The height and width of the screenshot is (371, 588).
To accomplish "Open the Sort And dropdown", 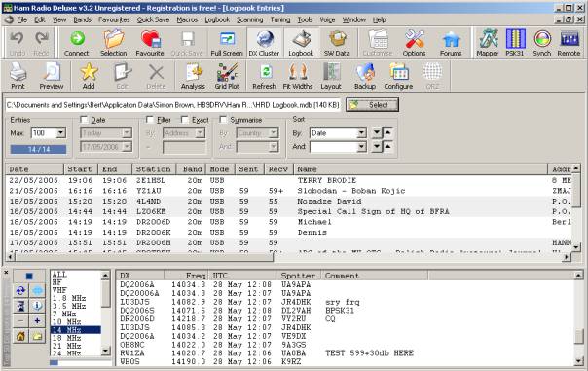I will point(361,147).
